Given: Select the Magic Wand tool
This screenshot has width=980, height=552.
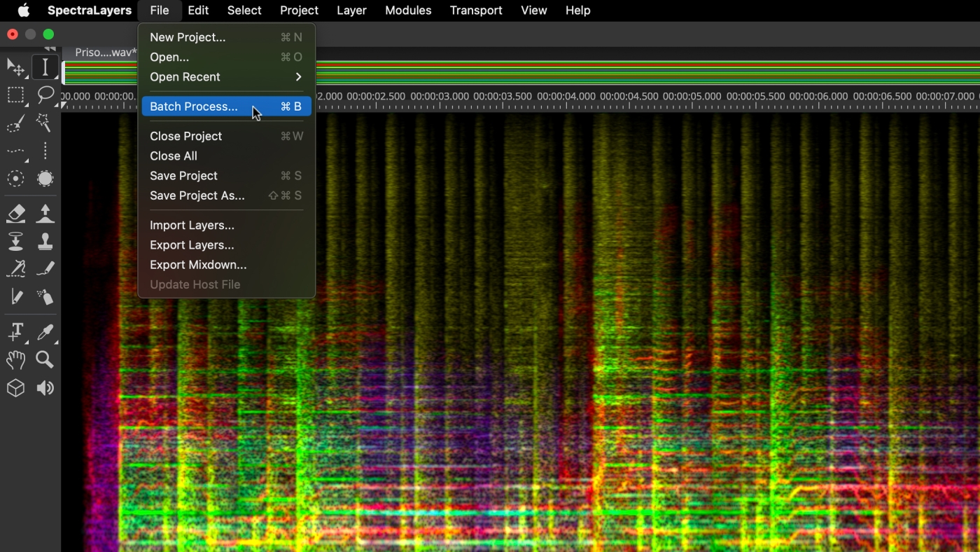Looking at the screenshot, I should (44, 123).
